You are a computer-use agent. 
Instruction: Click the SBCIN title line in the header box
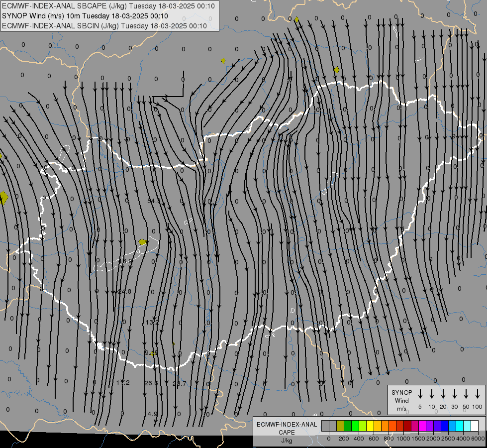pos(104,26)
